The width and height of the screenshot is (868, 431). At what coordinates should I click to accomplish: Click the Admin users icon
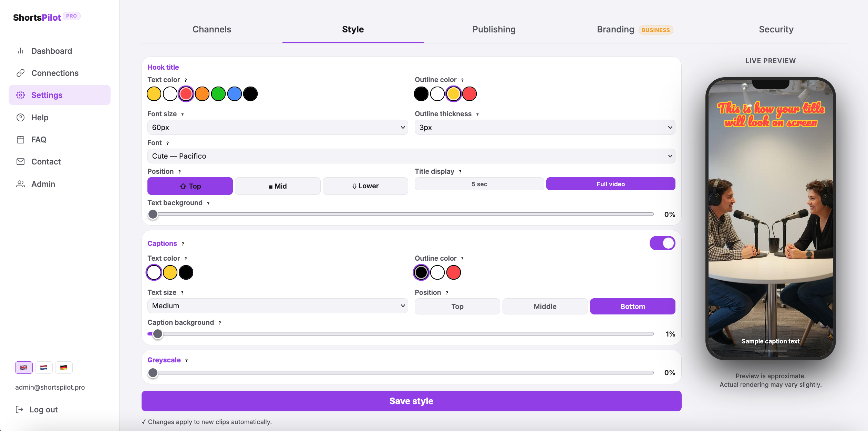click(21, 184)
